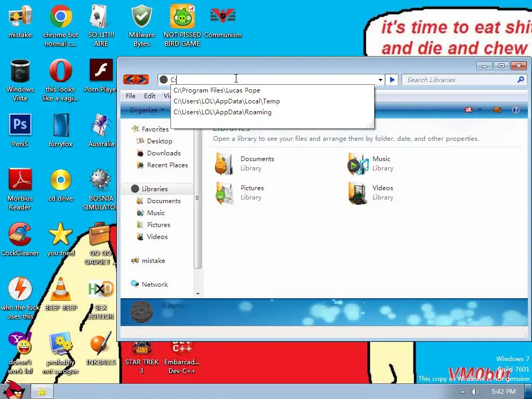Open the Organize dropdown menu
This screenshot has width=532, height=399.
coord(147,110)
